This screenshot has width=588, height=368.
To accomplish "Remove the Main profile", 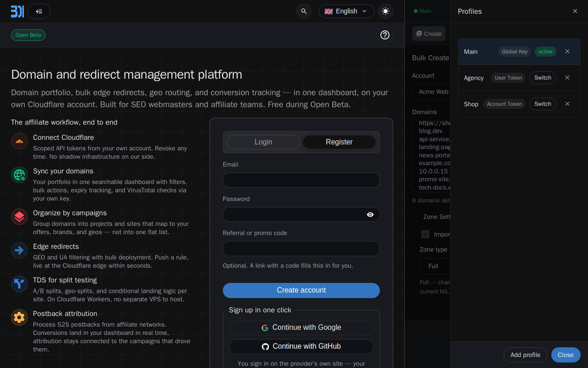I will (x=567, y=52).
